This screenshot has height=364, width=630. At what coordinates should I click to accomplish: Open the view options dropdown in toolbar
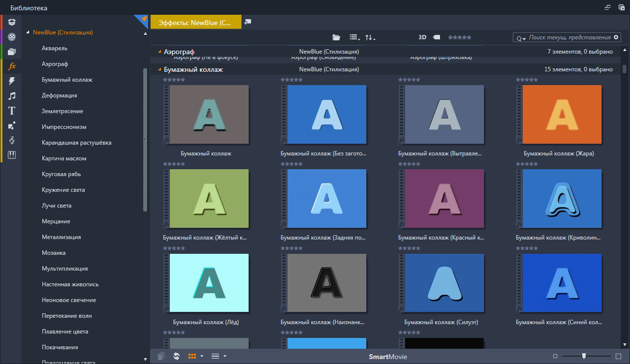355,37
